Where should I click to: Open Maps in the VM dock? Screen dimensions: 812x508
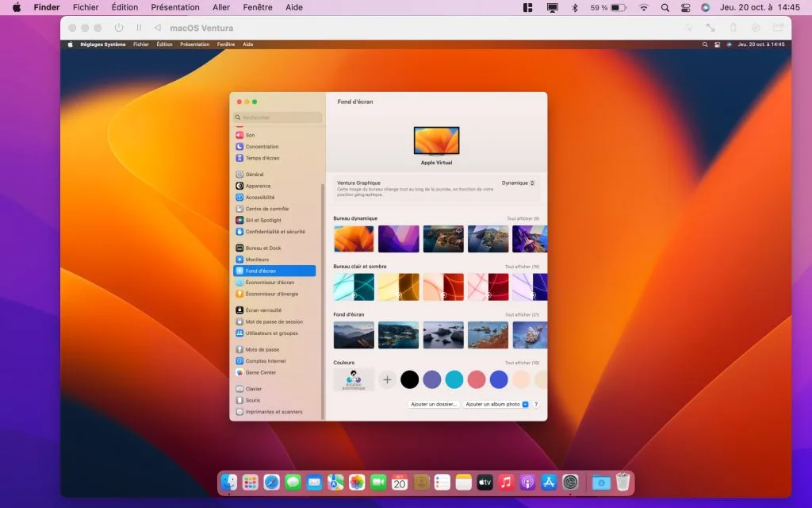click(x=335, y=483)
